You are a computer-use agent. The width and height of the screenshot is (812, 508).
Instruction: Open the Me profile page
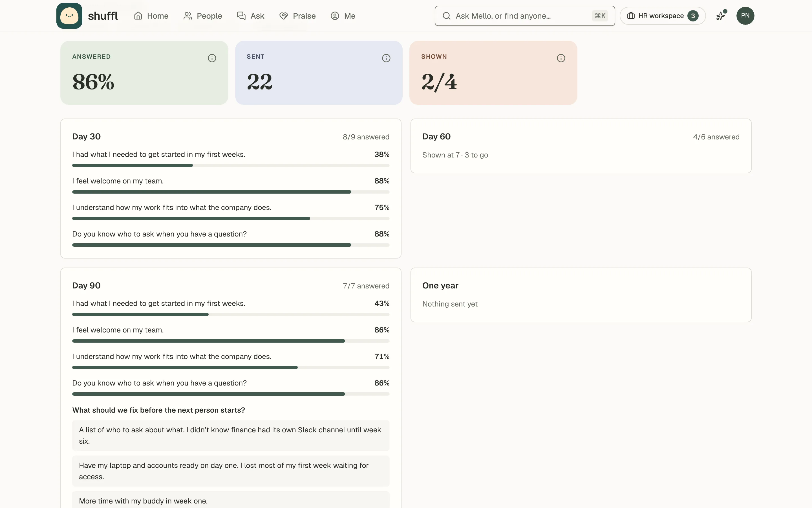pyautogui.click(x=343, y=16)
